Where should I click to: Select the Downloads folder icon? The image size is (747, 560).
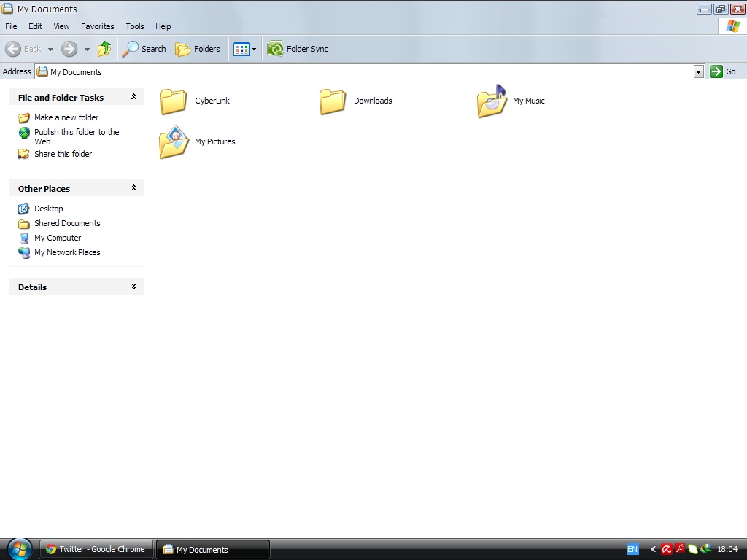pos(333,101)
